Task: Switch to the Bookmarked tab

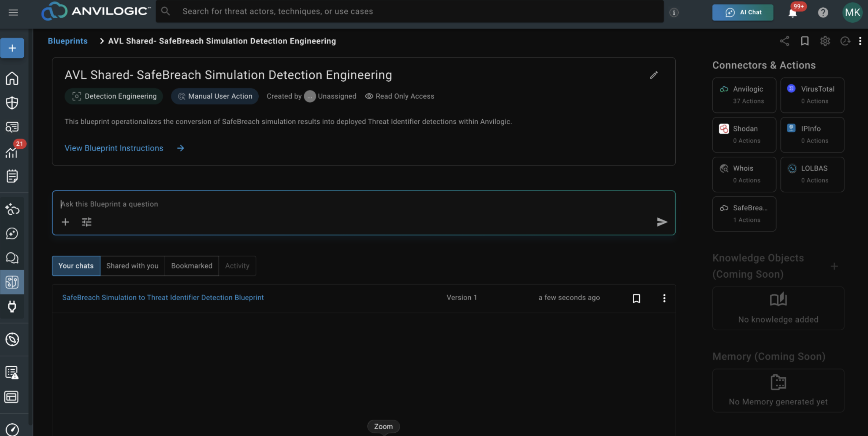Action: [192, 265]
